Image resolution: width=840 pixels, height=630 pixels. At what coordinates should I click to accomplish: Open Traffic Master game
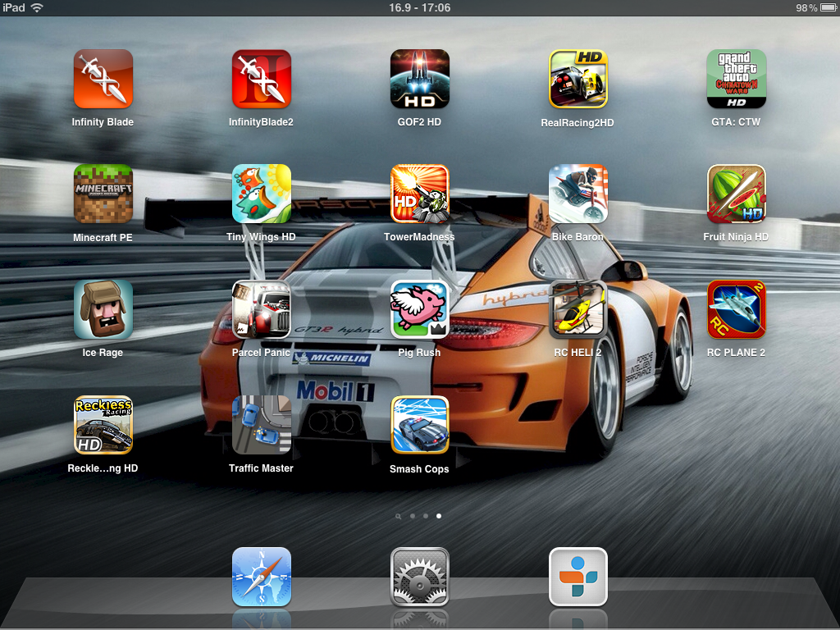click(262, 425)
